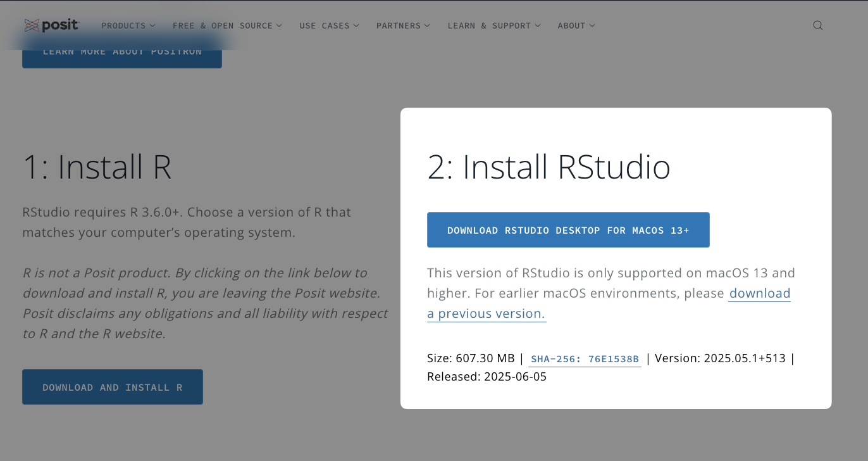The width and height of the screenshot is (868, 461).
Task: Download RStudio Desktop for macOS 13+
Action: point(567,230)
